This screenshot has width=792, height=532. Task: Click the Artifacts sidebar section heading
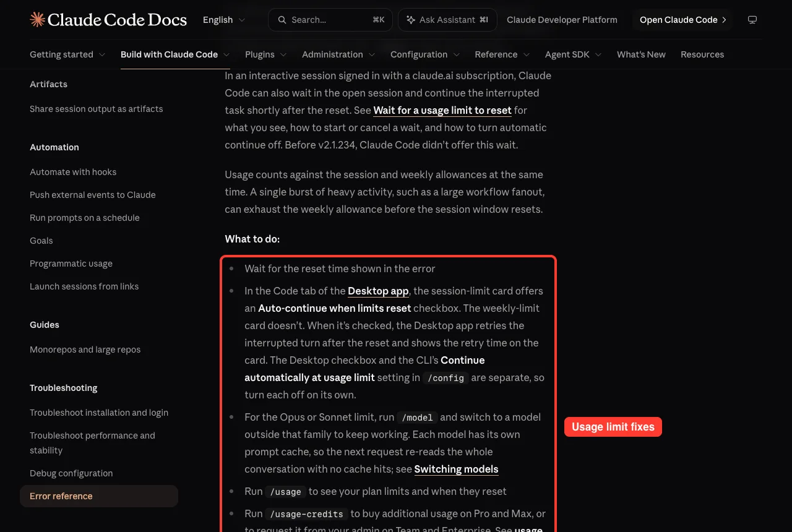coord(48,84)
